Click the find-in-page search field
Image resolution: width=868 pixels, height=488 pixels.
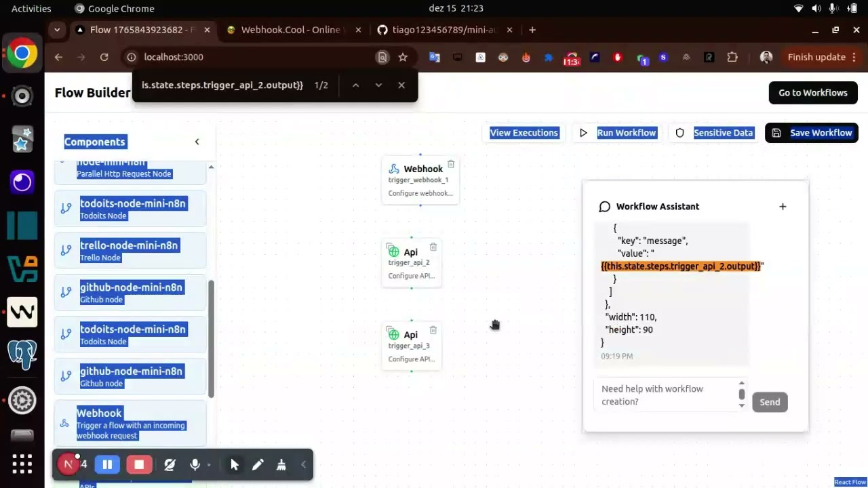click(222, 85)
